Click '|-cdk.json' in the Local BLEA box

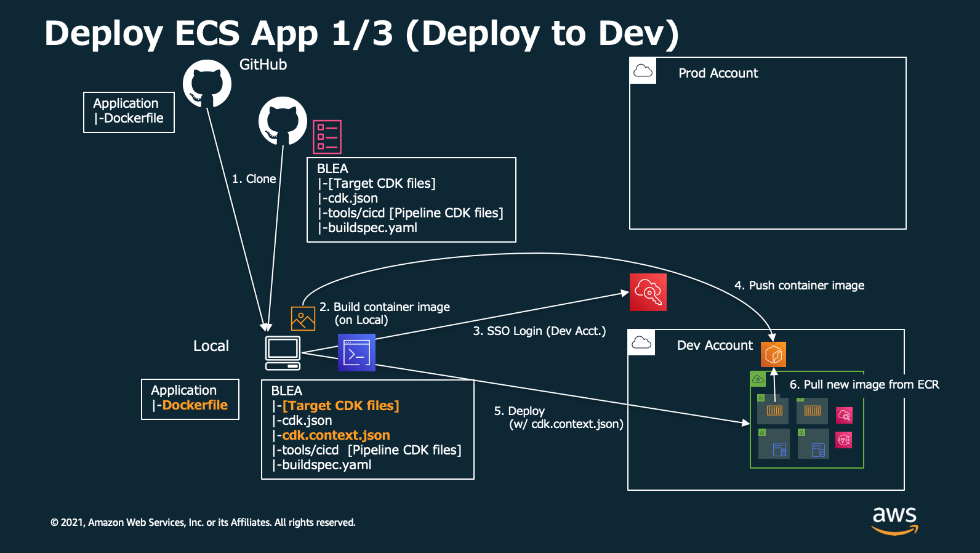tap(302, 421)
